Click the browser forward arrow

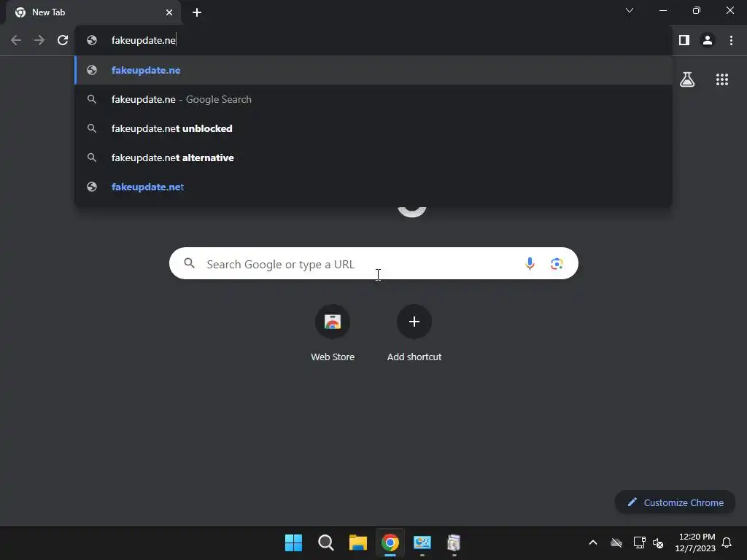(39, 41)
